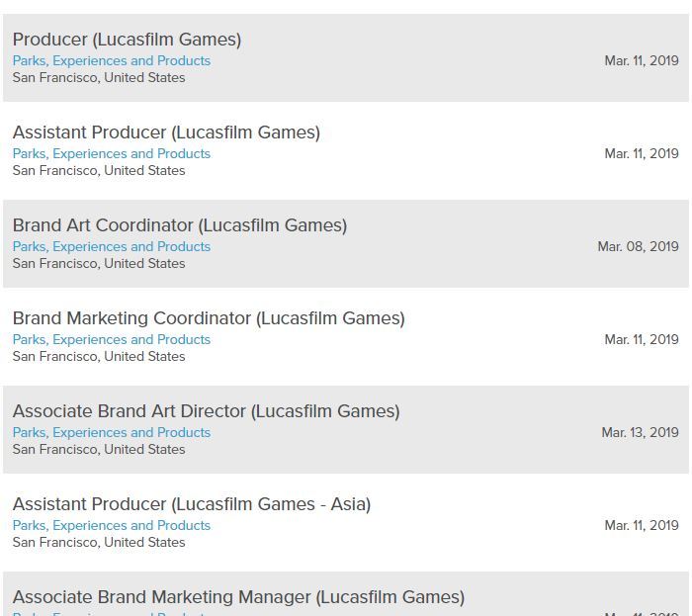Open Assistant Producer (Lucasfilm Games - Asia) listing
The height and width of the screenshot is (616, 692).
[192, 504]
